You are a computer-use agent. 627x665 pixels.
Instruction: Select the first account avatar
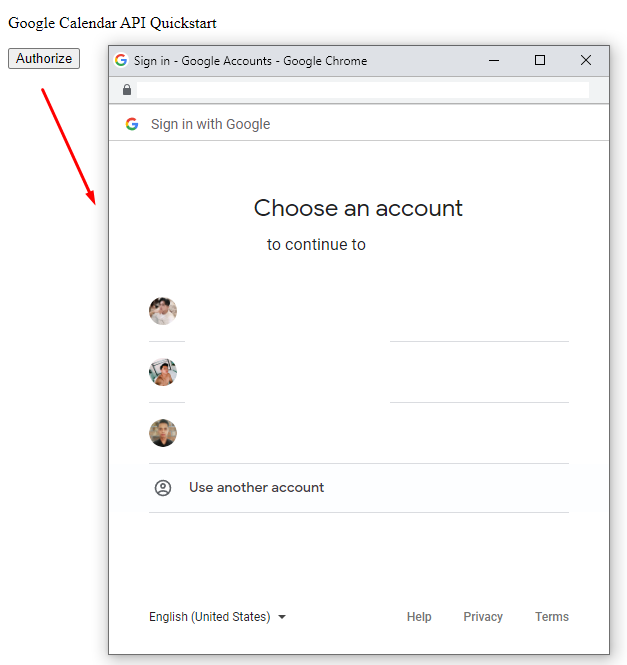coord(163,311)
